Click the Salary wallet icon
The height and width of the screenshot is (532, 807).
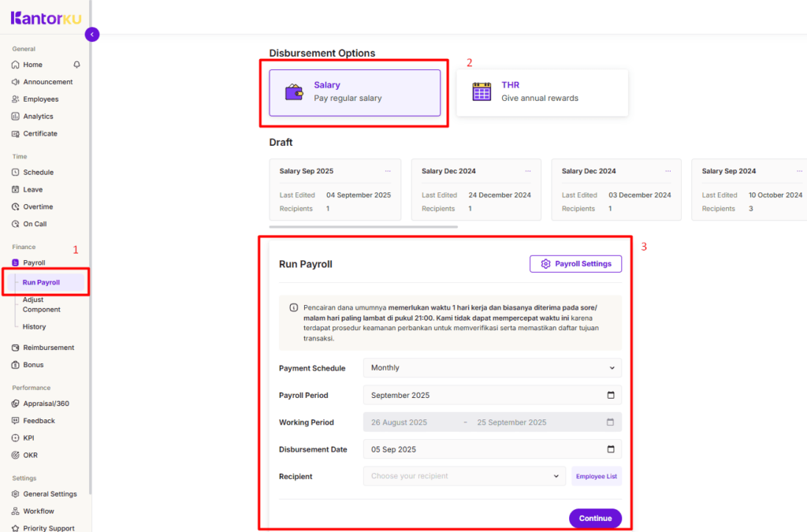point(294,92)
